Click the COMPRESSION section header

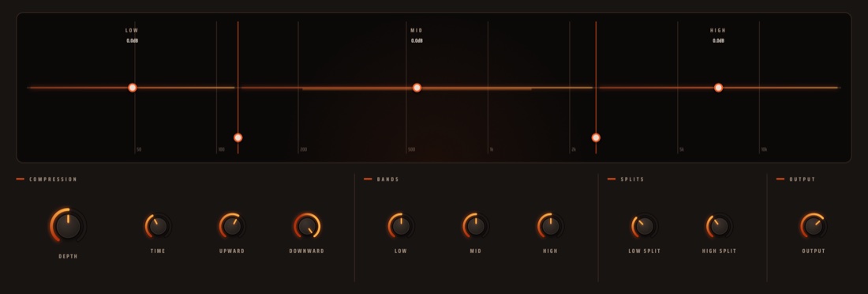tap(53, 179)
